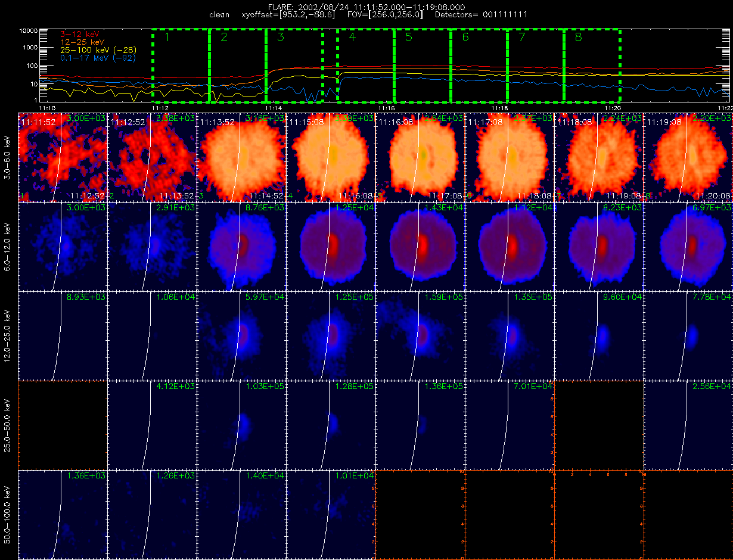The width and height of the screenshot is (733, 560).
Task: Click the 2.56E+04 peak value label
Action: [712, 387]
